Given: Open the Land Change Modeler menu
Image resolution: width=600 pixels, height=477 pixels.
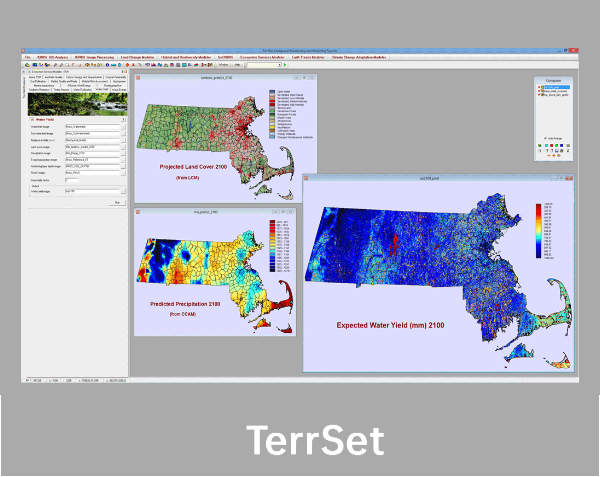Looking at the screenshot, I should click(137, 57).
